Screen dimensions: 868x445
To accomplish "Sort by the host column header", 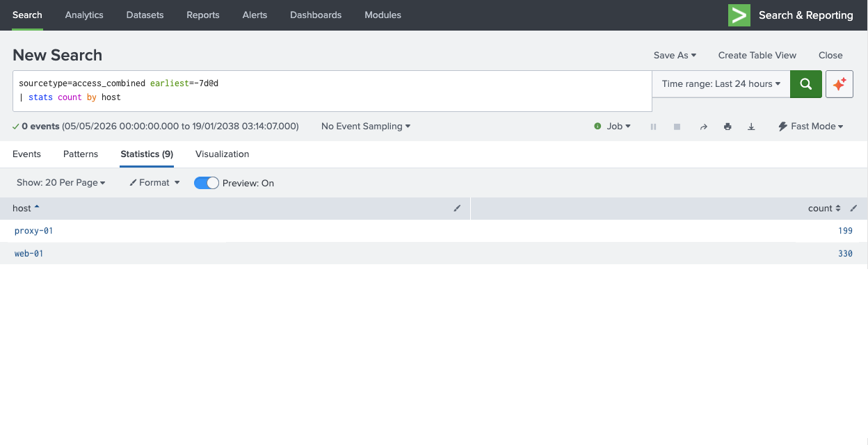I will (26, 208).
